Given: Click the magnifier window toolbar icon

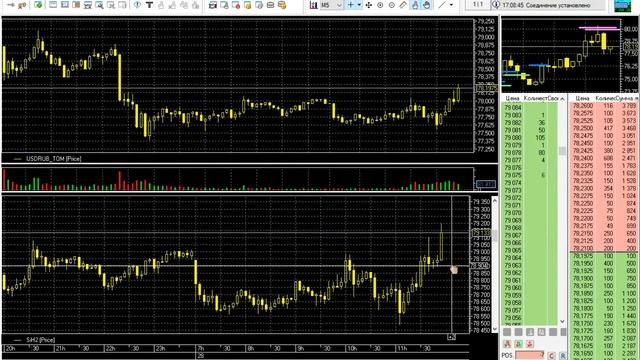Looking at the screenshot, I should point(99,5).
